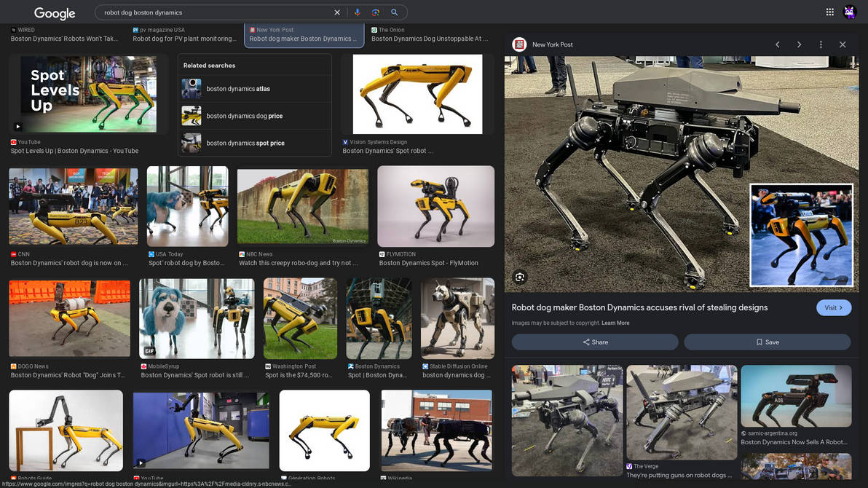Open the Washington Post Spot image
This screenshot has height=488, width=868.
point(300,318)
